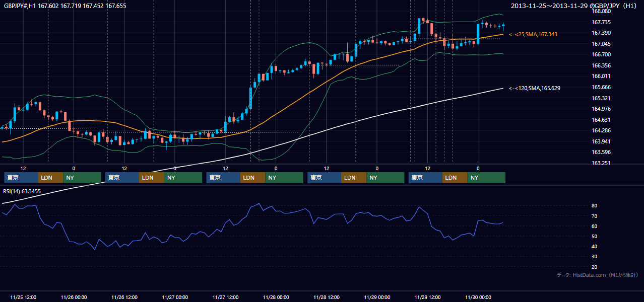The image size is (644, 302).
Task: Click the RSI scale value 50
Action: [595, 236]
